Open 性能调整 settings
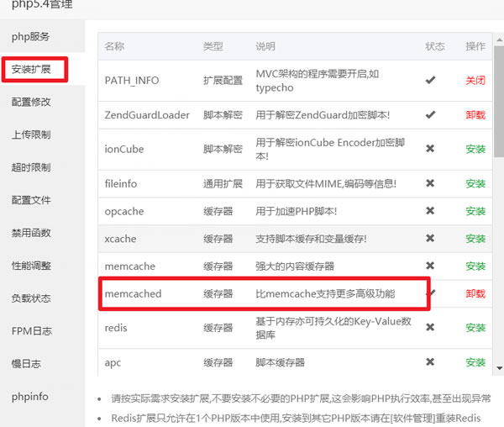The height and width of the screenshot is (427, 504). point(31,266)
